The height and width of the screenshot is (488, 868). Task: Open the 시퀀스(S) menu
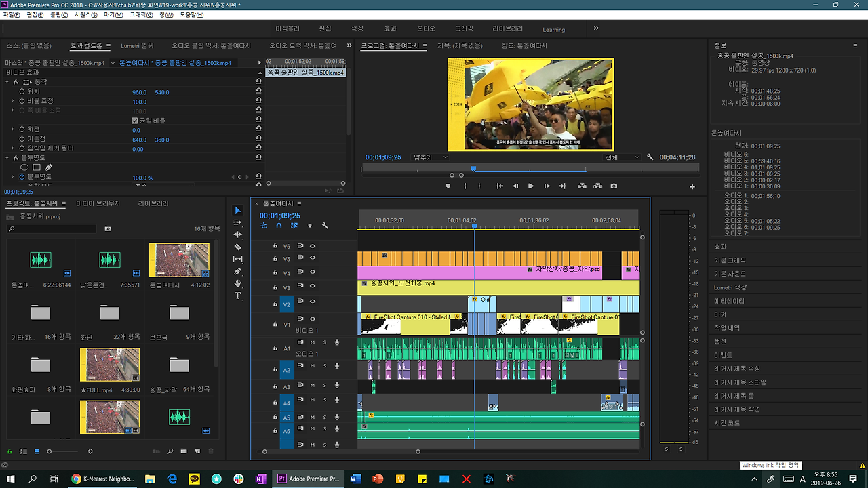pyautogui.click(x=85, y=14)
